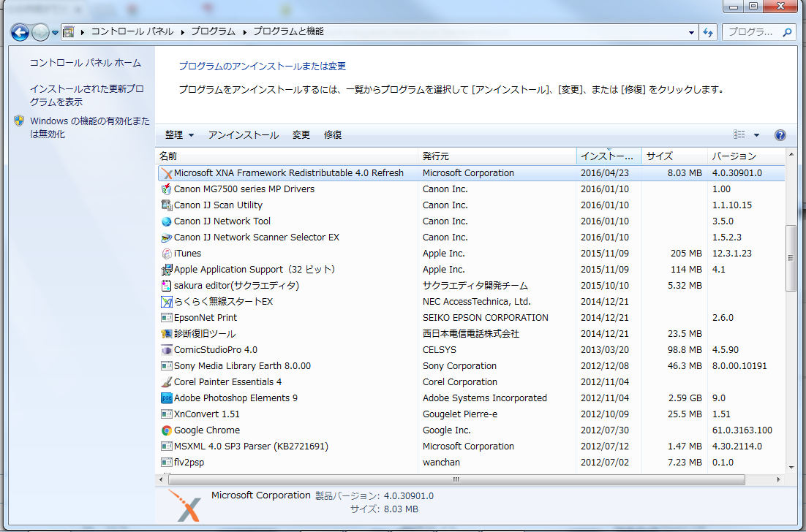The image size is (806, 532).
Task: Click the Canon IJ Network Scanner Selector icon
Action: pos(167,237)
